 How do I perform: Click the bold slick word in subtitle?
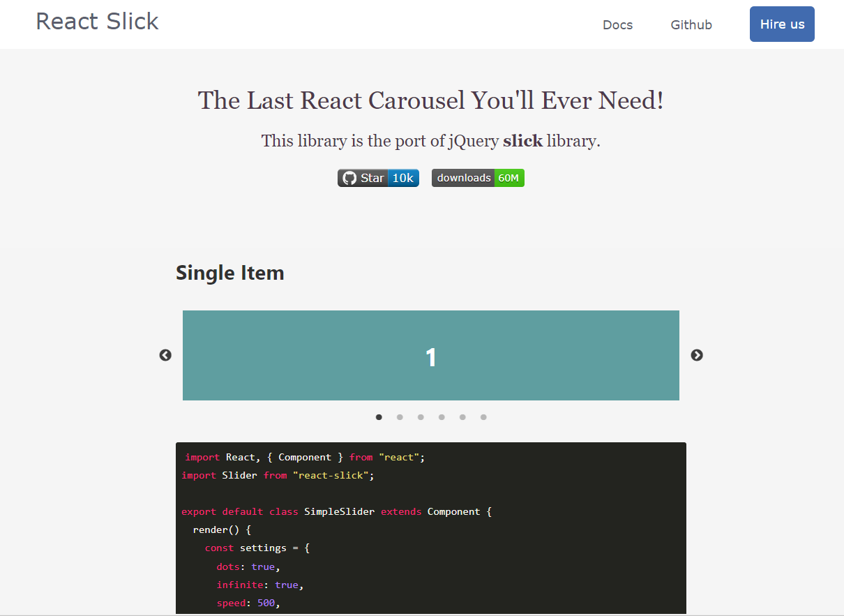[x=522, y=141]
